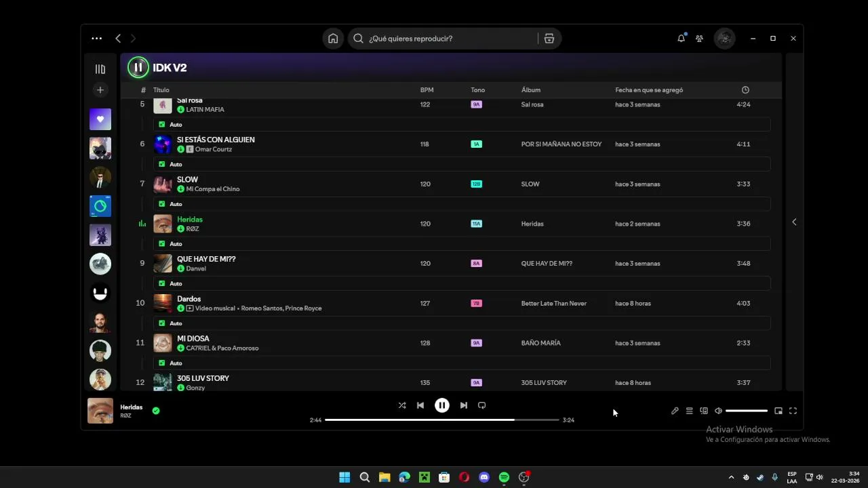Open now-playing Heridas cover art
868x488 pixels.
pyautogui.click(x=100, y=411)
